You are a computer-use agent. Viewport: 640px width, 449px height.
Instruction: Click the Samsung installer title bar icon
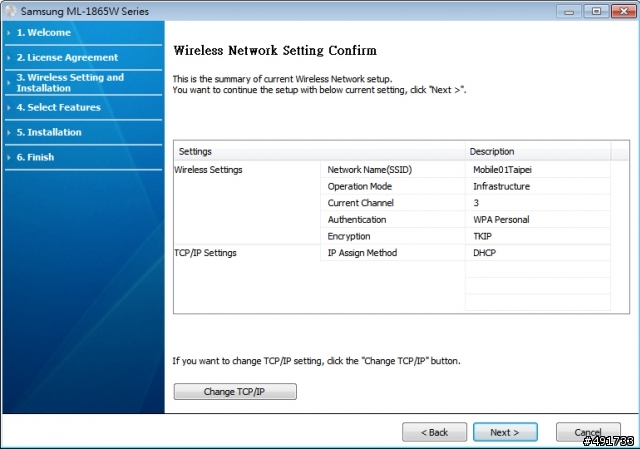click(x=10, y=11)
